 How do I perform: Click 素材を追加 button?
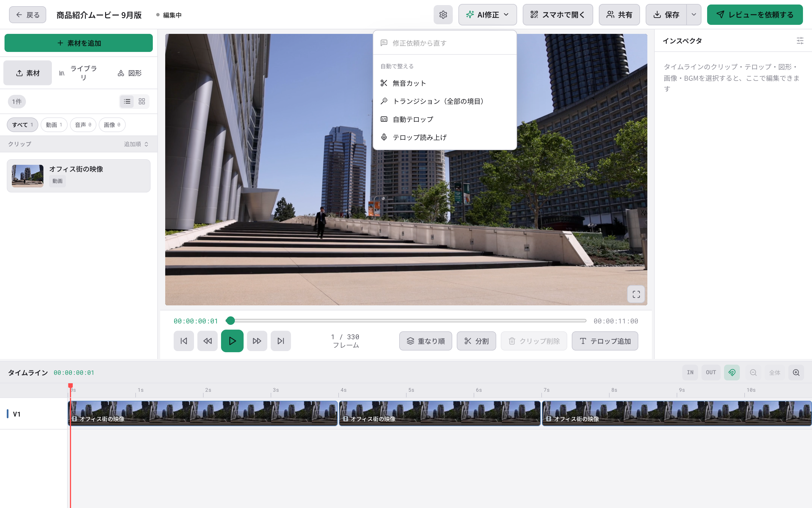[x=78, y=43]
